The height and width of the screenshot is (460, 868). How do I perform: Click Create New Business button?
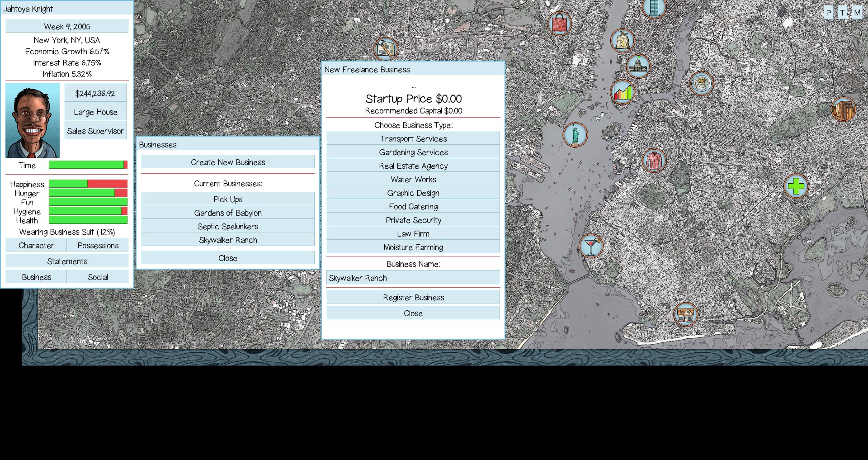click(228, 162)
